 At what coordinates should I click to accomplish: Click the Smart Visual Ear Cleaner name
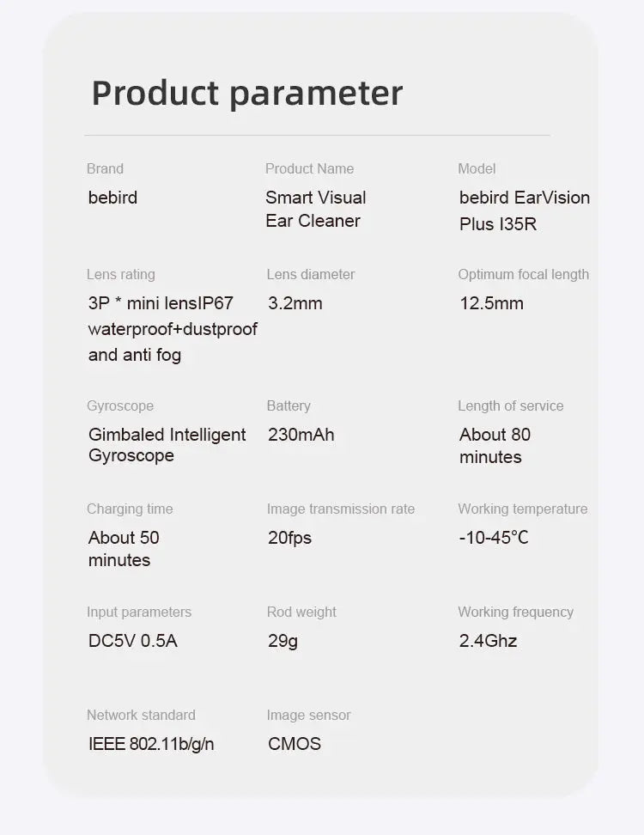pos(315,209)
